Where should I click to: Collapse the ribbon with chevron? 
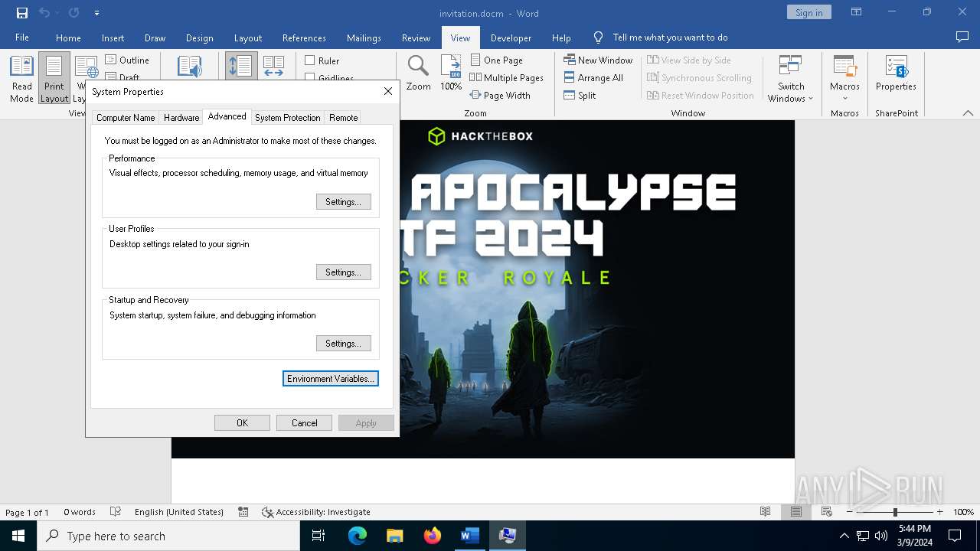click(968, 112)
